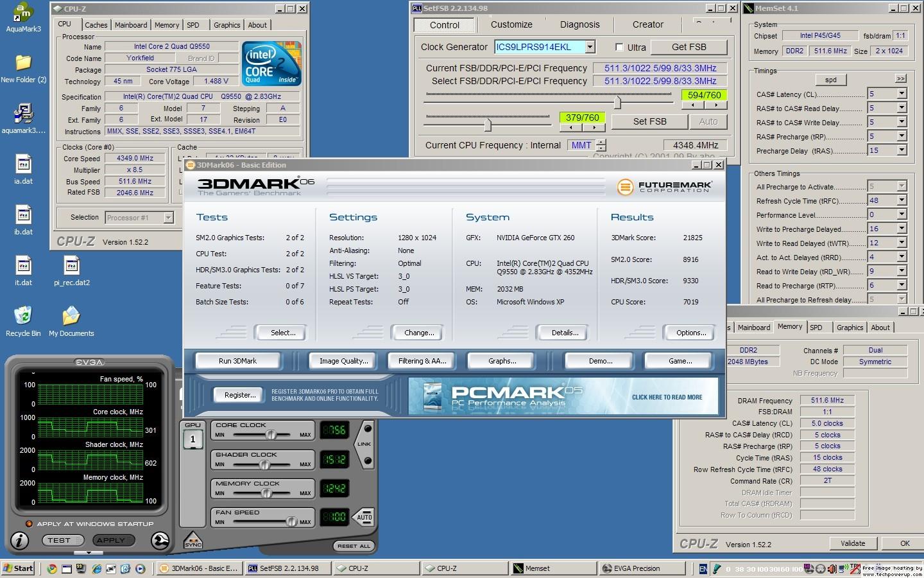
Task: Select ia.dat file on desktop
Action: coord(23,169)
